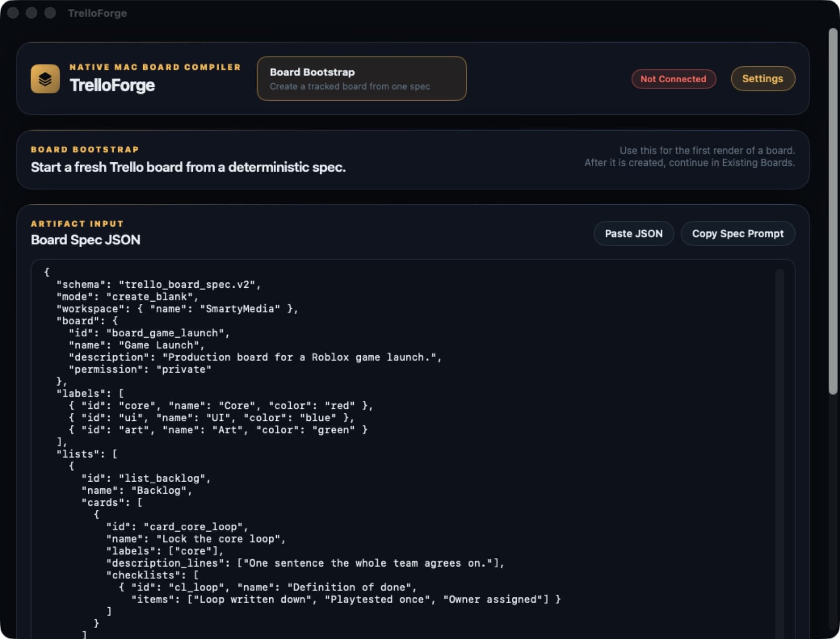840x639 pixels.
Task: Open Settings
Action: pyautogui.click(x=763, y=78)
